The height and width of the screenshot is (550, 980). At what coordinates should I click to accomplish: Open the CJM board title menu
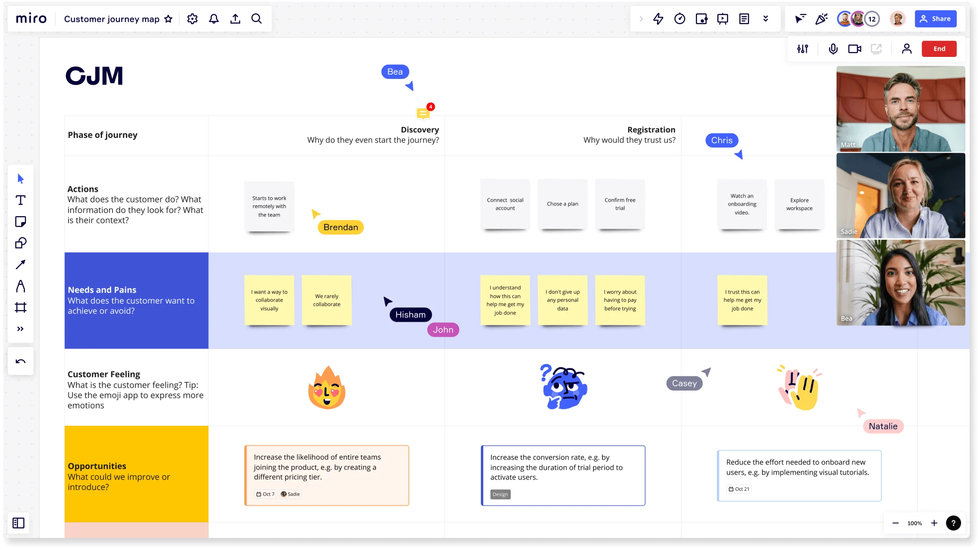(111, 18)
